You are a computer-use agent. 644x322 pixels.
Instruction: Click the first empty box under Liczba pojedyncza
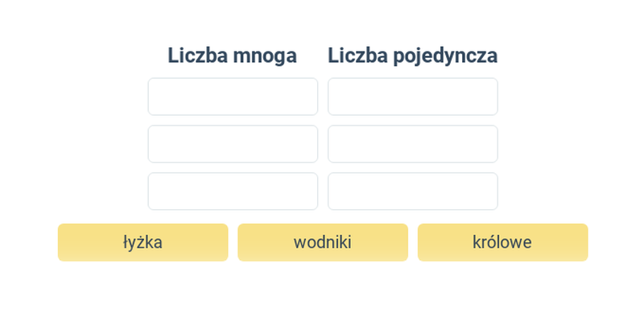click(x=413, y=97)
